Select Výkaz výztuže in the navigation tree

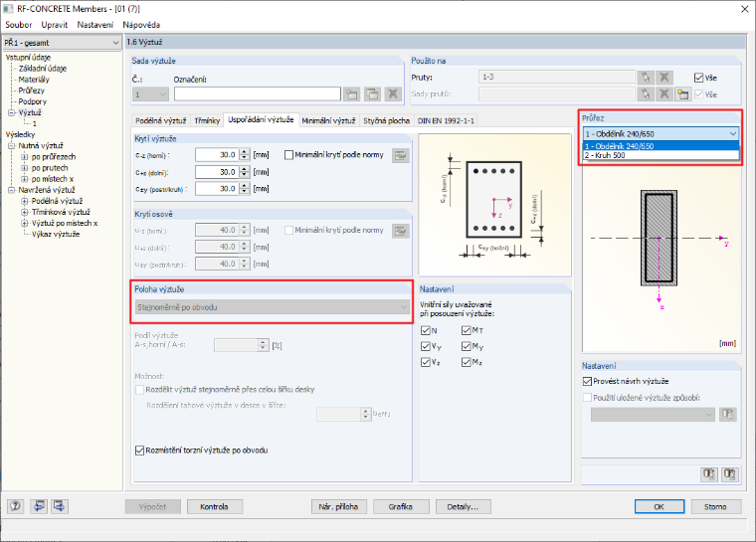[56, 235]
